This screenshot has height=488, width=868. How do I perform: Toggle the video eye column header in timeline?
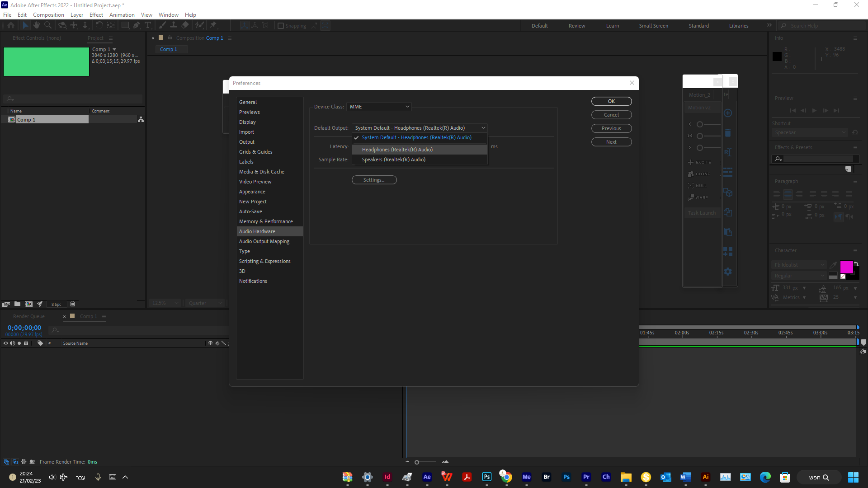point(6,343)
